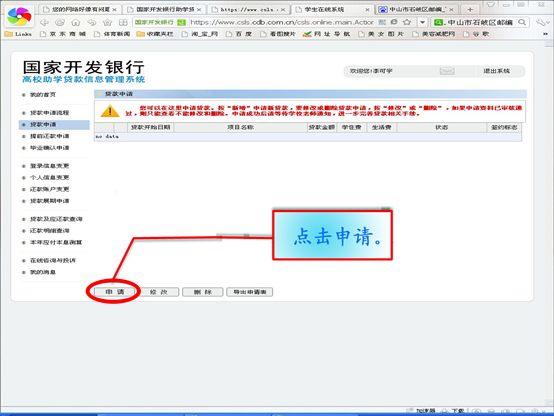Click the wrench tools icon at top right
554x416 pixels.
click(x=541, y=22)
